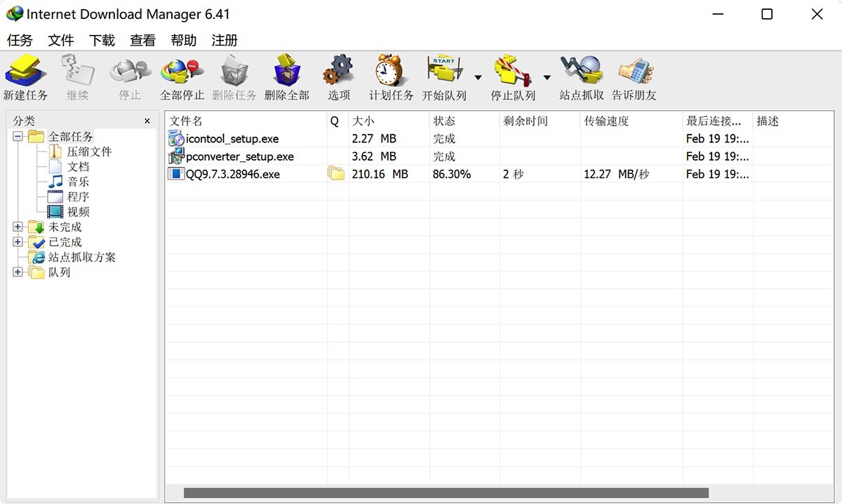This screenshot has height=504, width=842.
Task: Click the 全部停止 toolbar icon
Action: 182,71
